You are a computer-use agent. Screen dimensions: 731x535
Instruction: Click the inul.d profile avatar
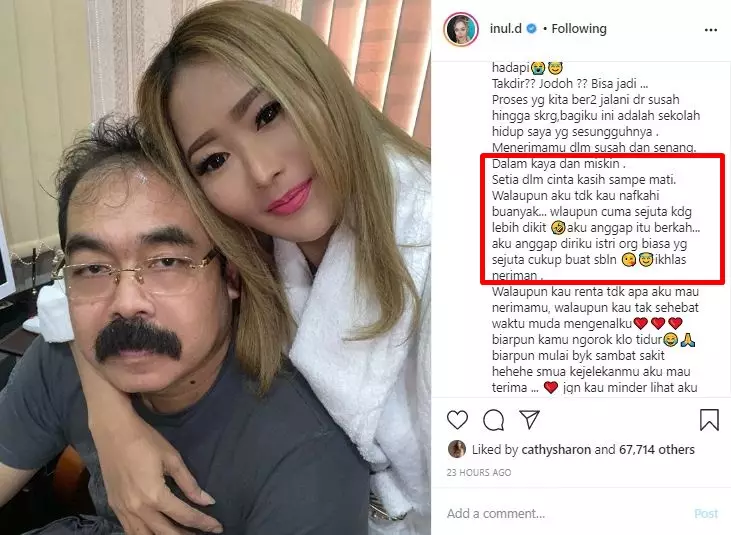[461, 29]
